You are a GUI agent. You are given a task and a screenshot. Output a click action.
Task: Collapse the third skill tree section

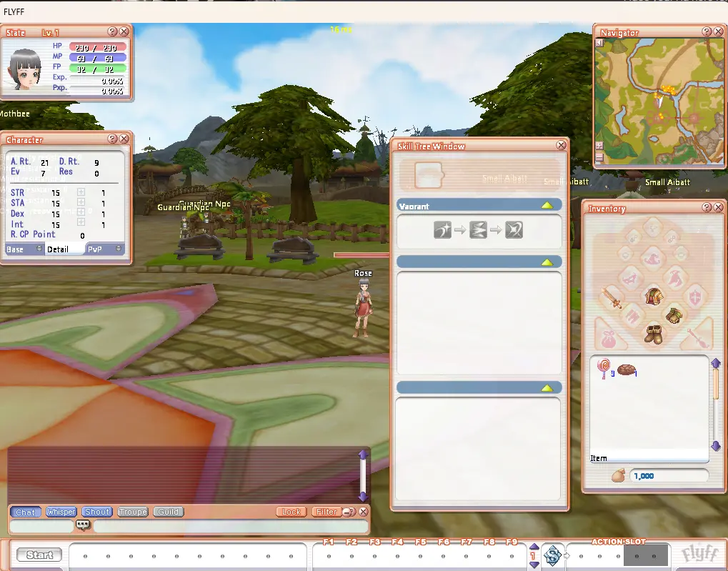point(547,388)
